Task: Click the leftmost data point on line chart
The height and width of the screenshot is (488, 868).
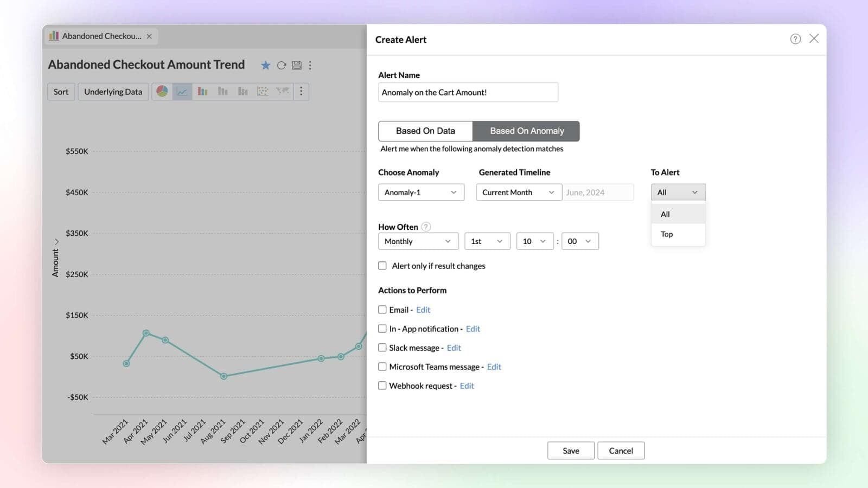Action: (x=126, y=363)
